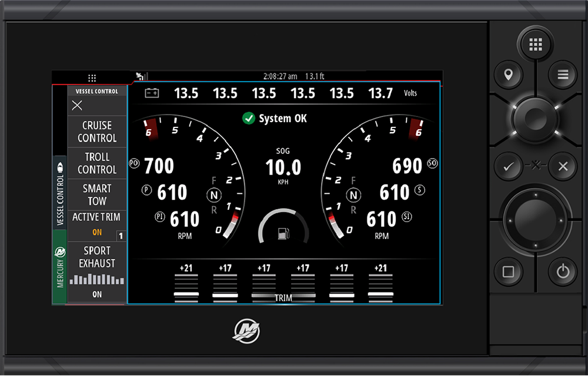The height and width of the screenshot is (376, 588).
Task: Tap the PO engine label badge
Action: click(134, 163)
